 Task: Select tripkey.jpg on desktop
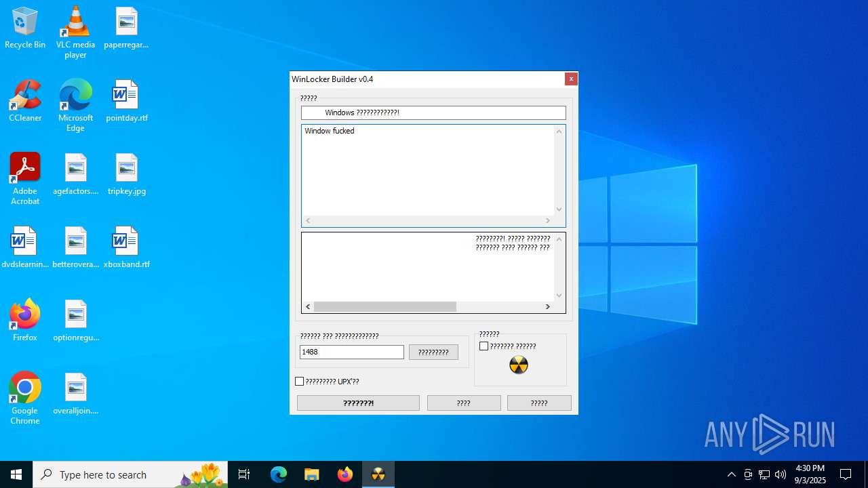tap(126, 174)
